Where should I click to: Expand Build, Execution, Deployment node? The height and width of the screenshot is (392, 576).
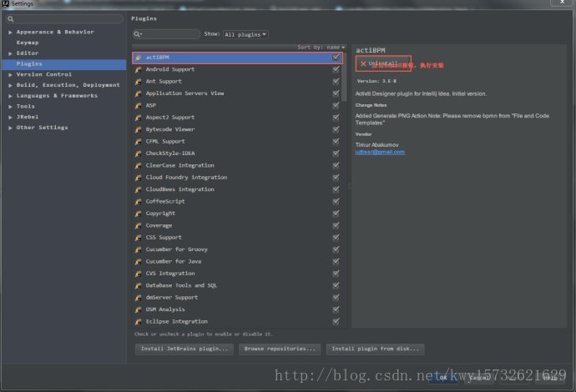click(10, 86)
